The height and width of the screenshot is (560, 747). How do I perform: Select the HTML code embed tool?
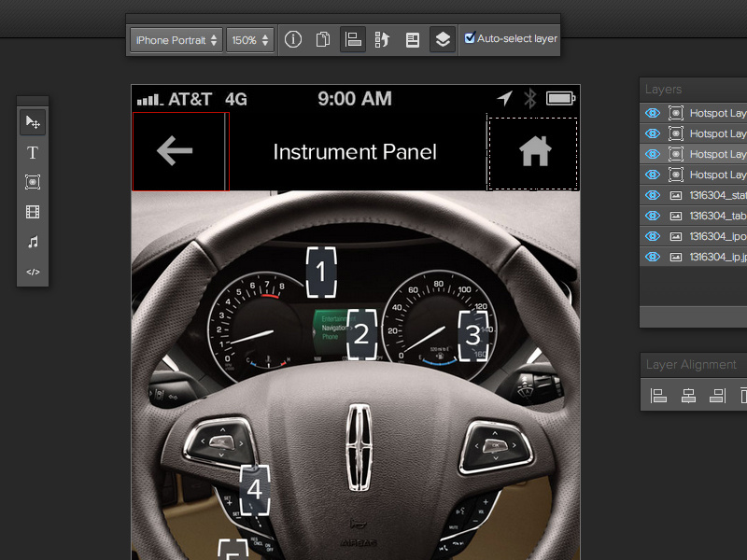(x=33, y=272)
